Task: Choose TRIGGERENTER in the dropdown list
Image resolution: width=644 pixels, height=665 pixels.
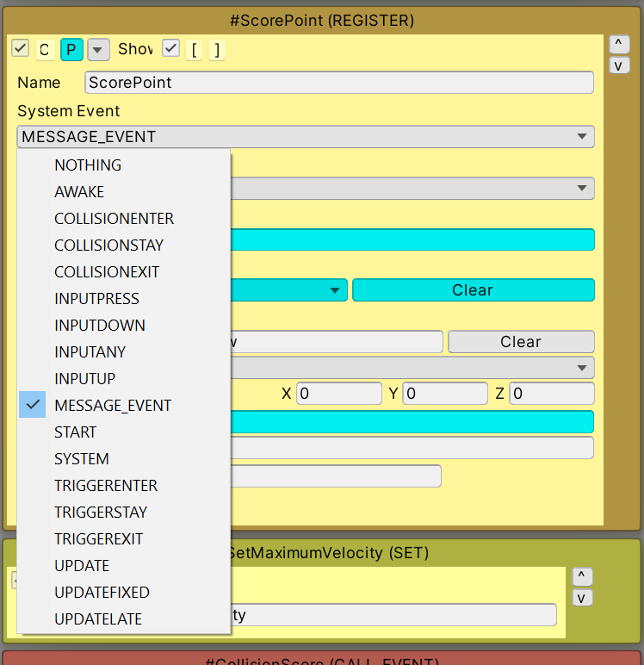Action: [106, 486]
